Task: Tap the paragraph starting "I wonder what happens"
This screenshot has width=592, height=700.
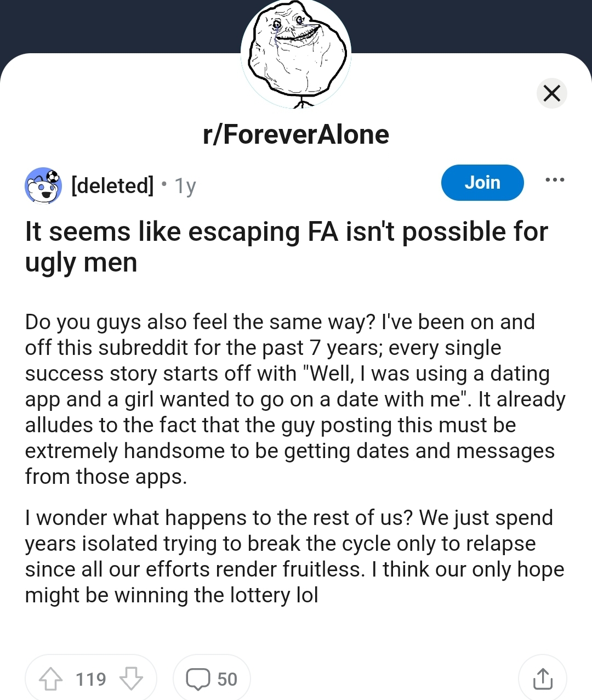Action: (x=295, y=556)
